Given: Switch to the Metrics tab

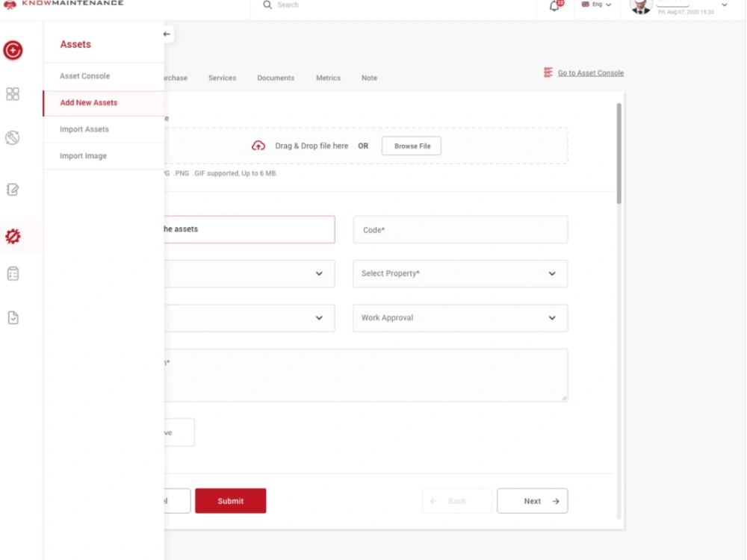Looking at the screenshot, I should point(328,78).
